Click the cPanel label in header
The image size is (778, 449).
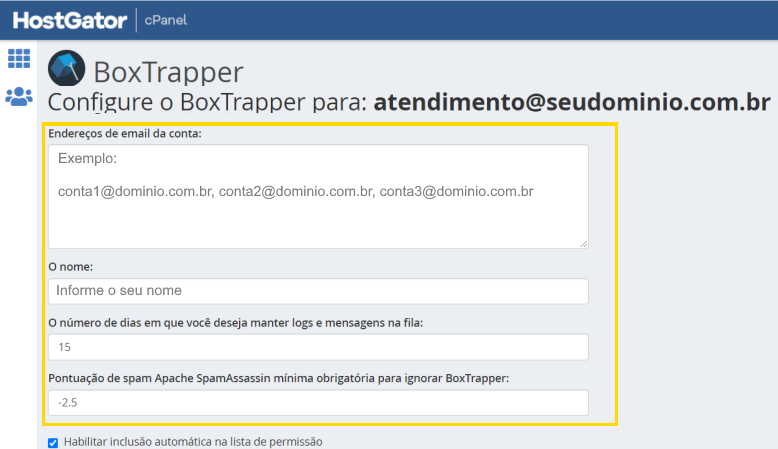pyautogui.click(x=166, y=20)
